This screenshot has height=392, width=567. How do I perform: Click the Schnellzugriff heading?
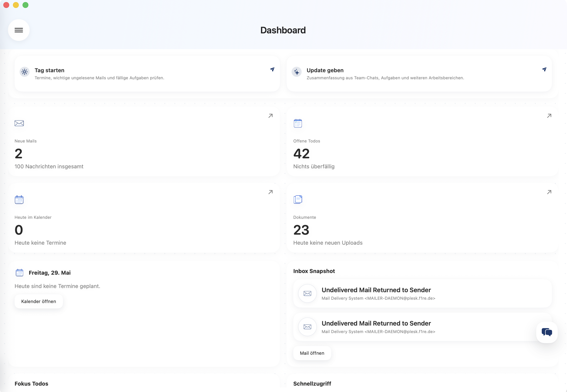point(312,384)
